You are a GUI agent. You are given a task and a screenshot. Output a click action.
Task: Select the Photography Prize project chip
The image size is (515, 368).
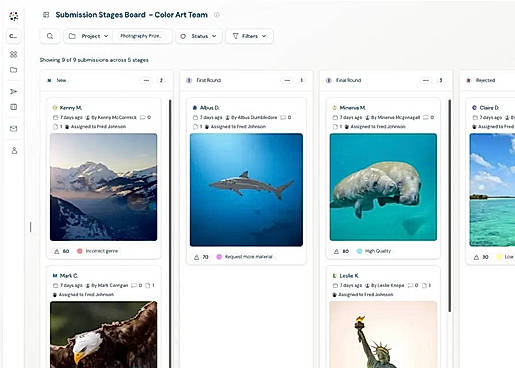[141, 36]
